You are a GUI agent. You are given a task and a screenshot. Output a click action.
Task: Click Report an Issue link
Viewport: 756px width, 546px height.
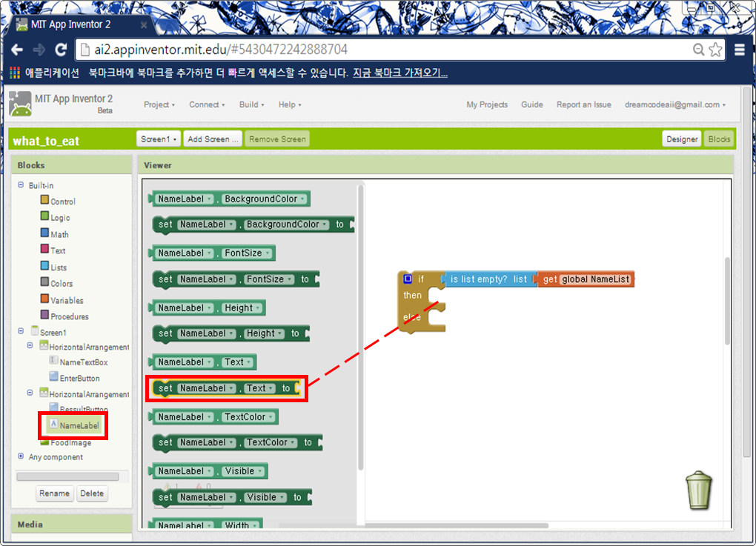pyautogui.click(x=584, y=104)
